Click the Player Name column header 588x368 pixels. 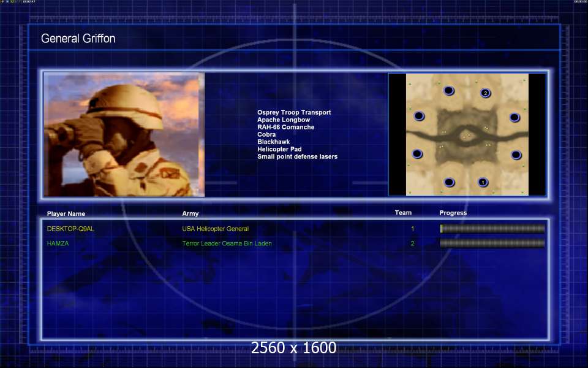click(66, 213)
